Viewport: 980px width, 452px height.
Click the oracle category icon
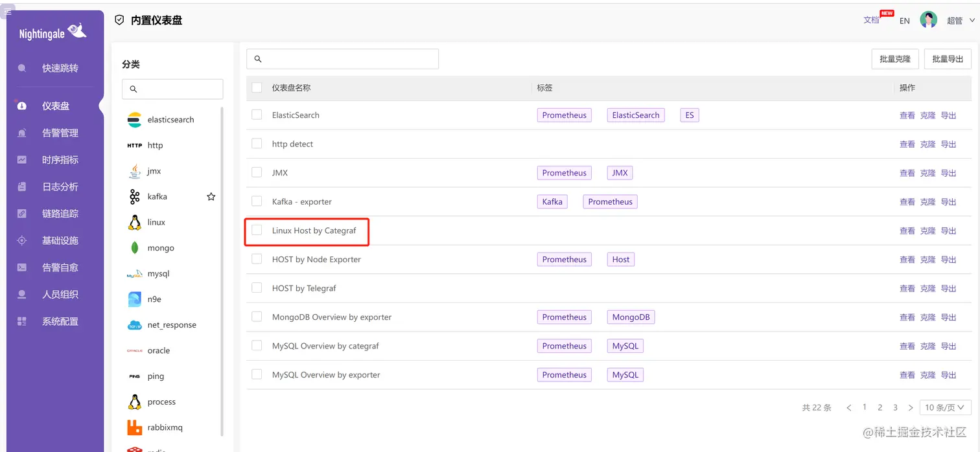[134, 350]
